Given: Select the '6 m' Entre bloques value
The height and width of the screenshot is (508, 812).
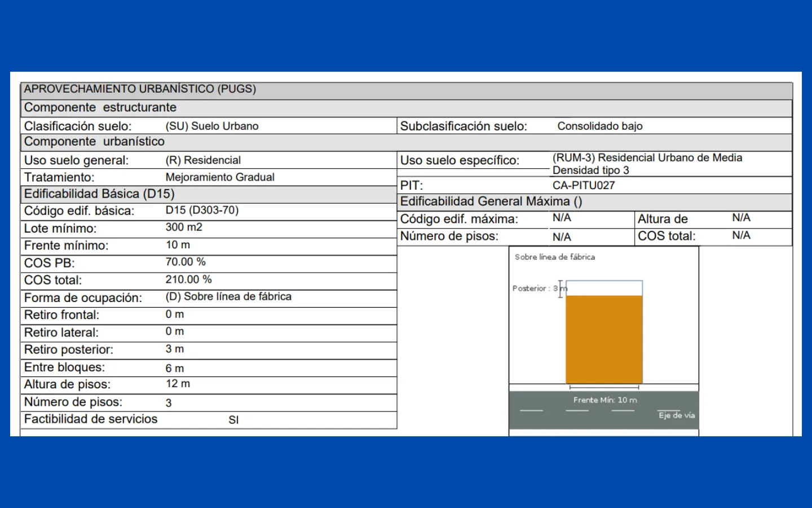Looking at the screenshot, I should [x=175, y=368].
